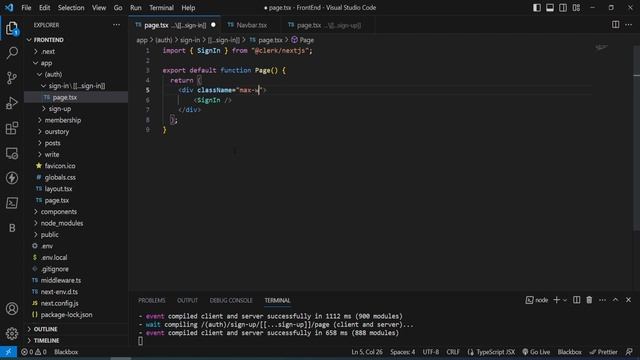Image resolution: width=640 pixels, height=360 pixels.
Task: Click the Spaces: 4 indentation setting
Action: click(x=402, y=352)
